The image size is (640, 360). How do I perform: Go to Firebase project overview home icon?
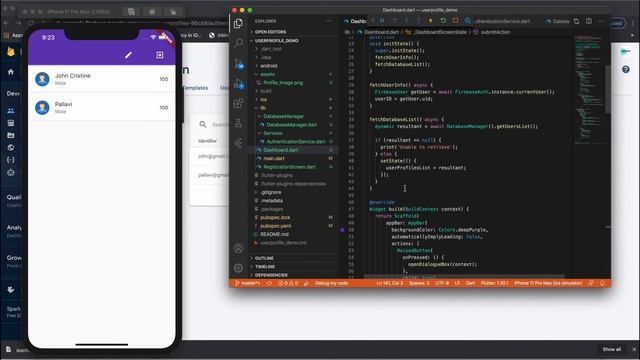pyautogui.click(x=11, y=72)
